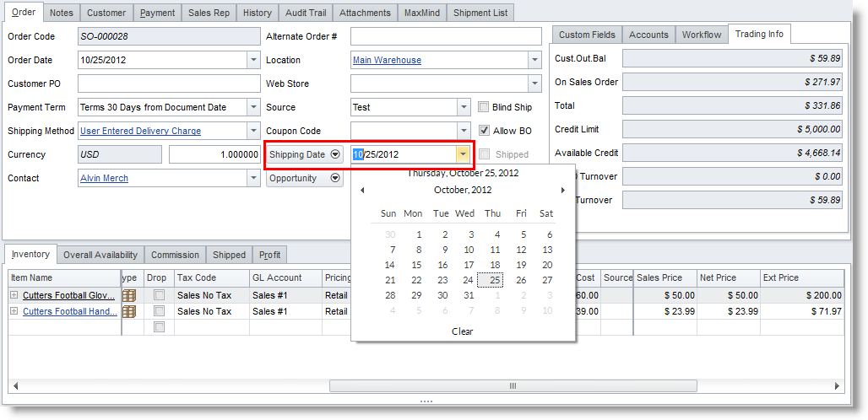Open the Commission tab

175,255
